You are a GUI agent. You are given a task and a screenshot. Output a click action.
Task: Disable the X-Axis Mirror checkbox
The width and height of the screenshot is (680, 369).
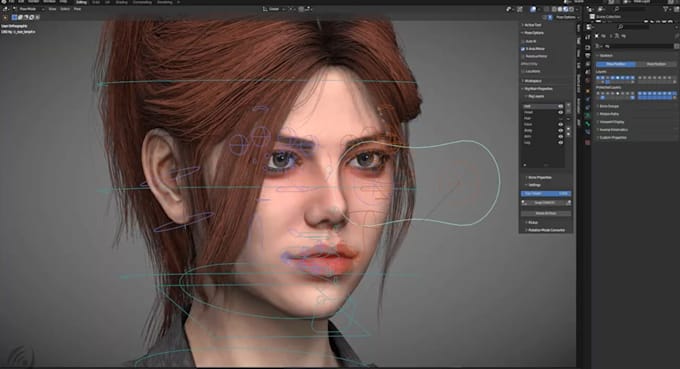(523, 49)
